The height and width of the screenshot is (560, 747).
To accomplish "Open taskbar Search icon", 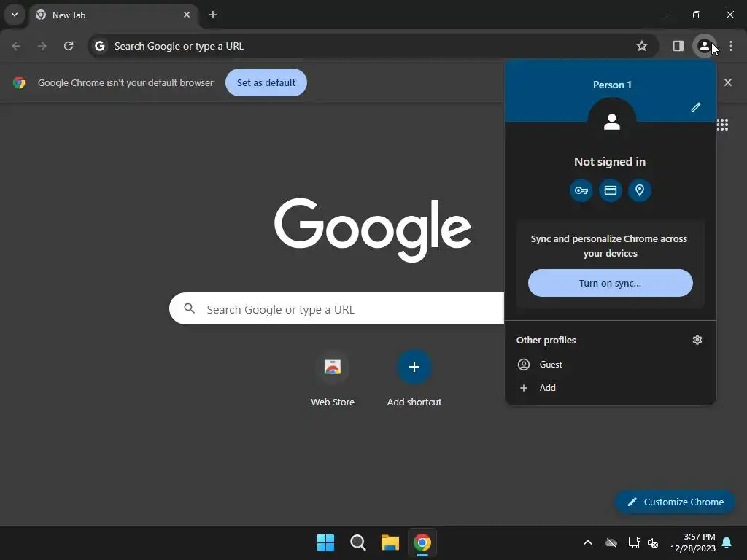I will [357, 542].
